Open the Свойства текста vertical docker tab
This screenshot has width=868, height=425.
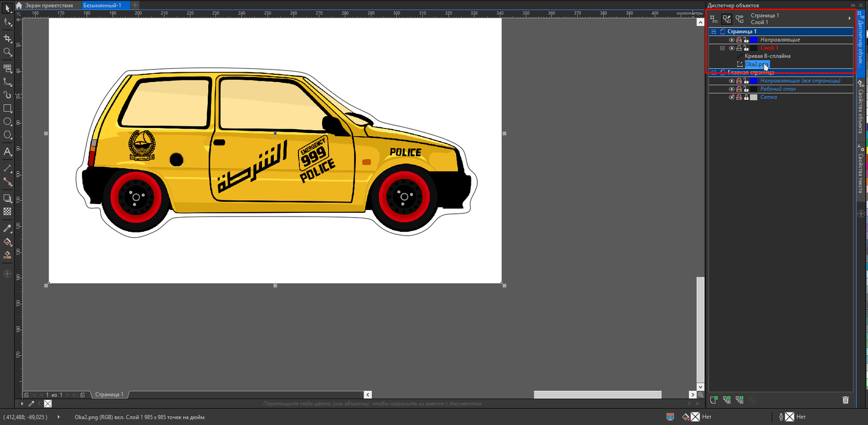pyautogui.click(x=861, y=173)
